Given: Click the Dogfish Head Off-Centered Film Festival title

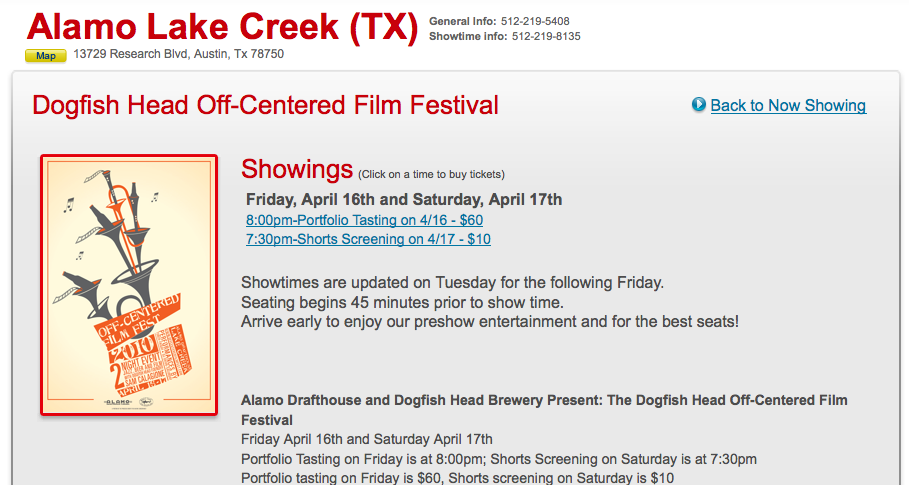Looking at the screenshot, I should (266, 105).
